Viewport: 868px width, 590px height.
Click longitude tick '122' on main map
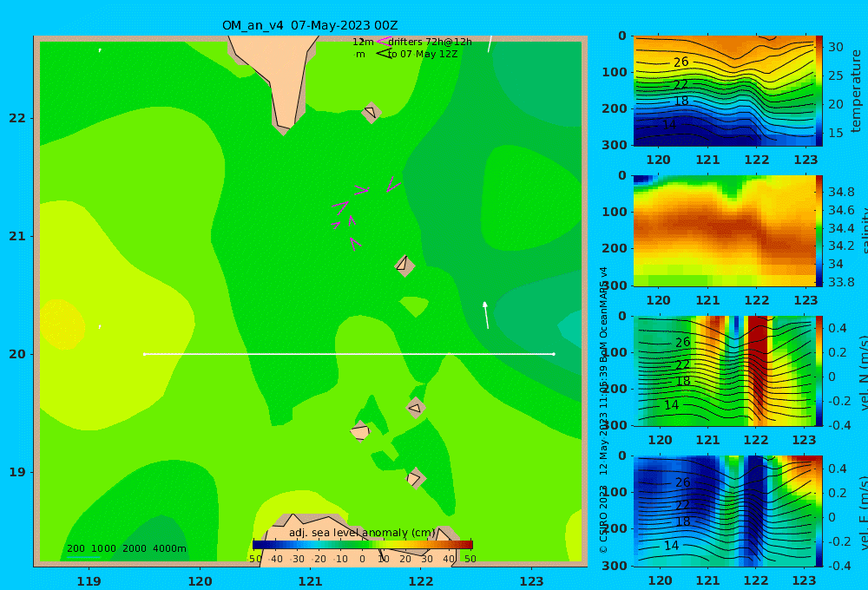point(421,581)
